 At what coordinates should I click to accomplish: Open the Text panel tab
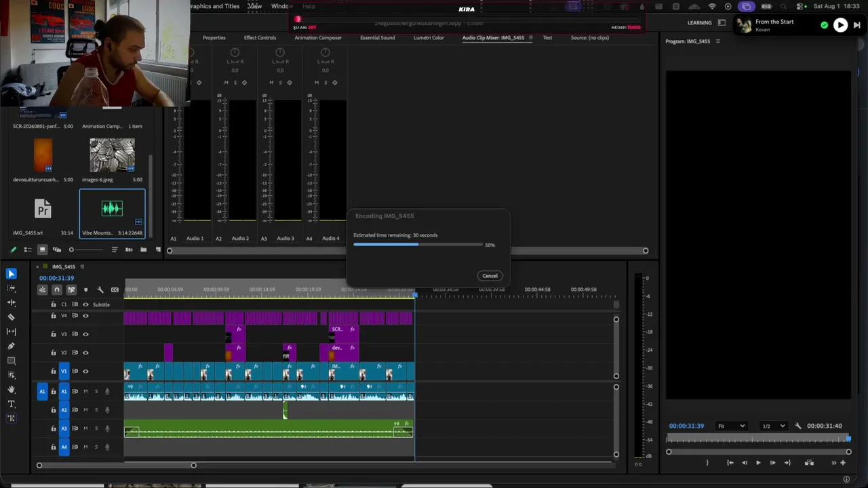tap(547, 38)
